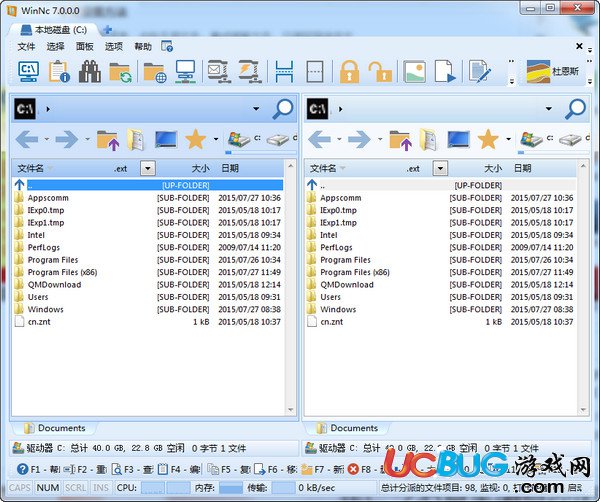Open the 面板 menu
This screenshot has width=600, height=502.
pos(85,47)
